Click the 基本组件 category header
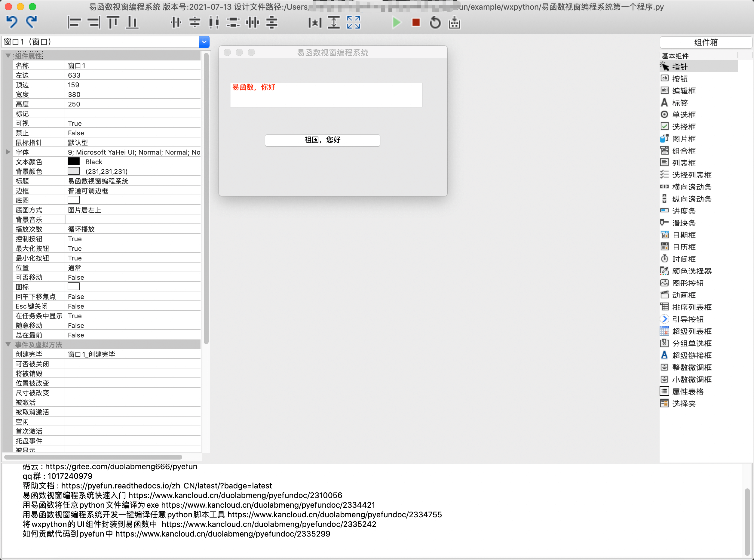This screenshot has height=560, width=754. (x=698, y=56)
